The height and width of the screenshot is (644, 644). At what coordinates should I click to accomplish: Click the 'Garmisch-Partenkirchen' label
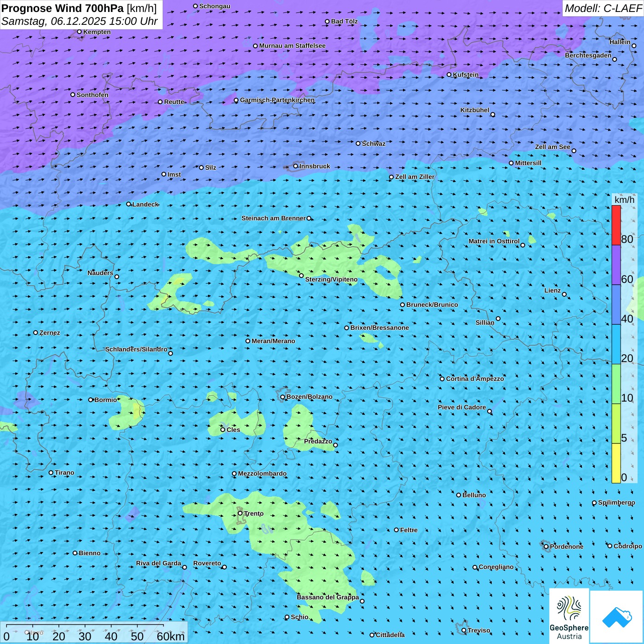(277, 100)
